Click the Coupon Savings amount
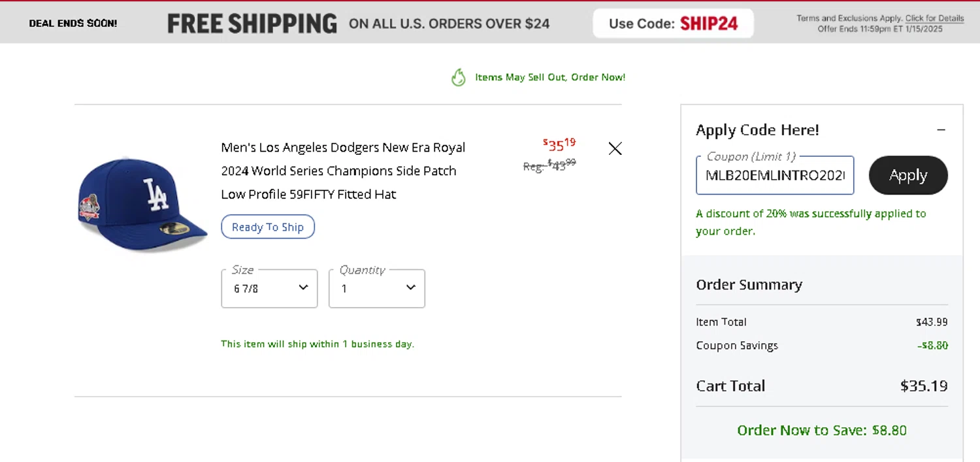Image resolution: width=980 pixels, height=462 pixels. pyautogui.click(x=932, y=345)
